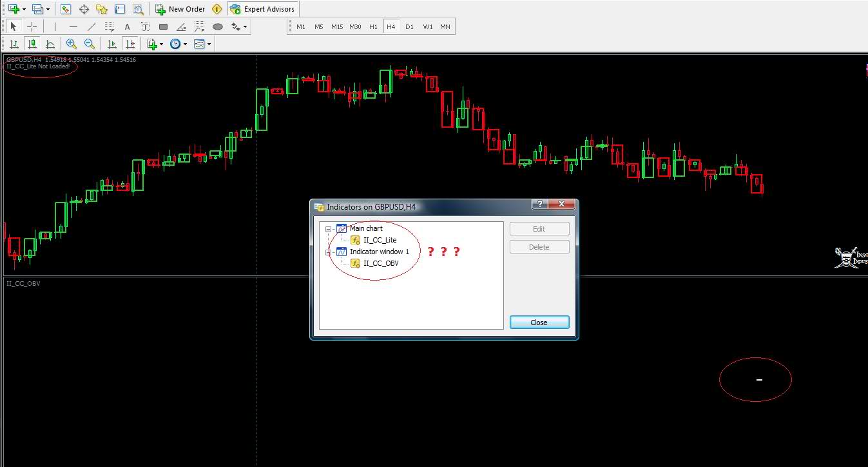
Task: Switch to M15 timeframe
Action: (x=337, y=26)
